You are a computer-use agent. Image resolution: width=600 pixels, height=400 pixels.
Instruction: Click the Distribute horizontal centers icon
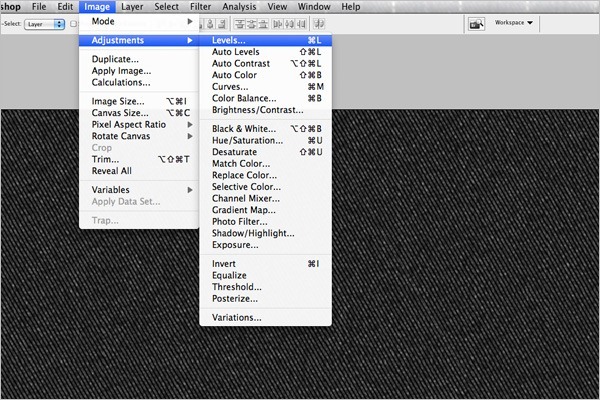coord(289,24)
